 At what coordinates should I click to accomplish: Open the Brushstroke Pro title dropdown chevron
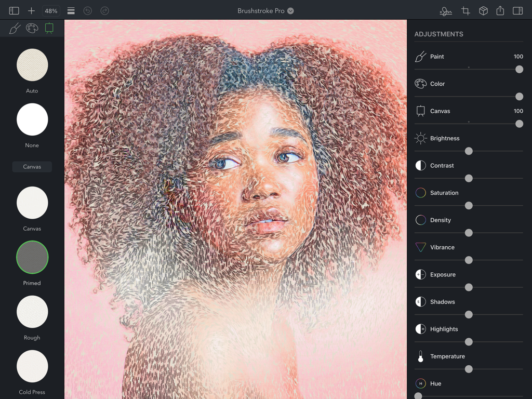[x=290, y=10]
